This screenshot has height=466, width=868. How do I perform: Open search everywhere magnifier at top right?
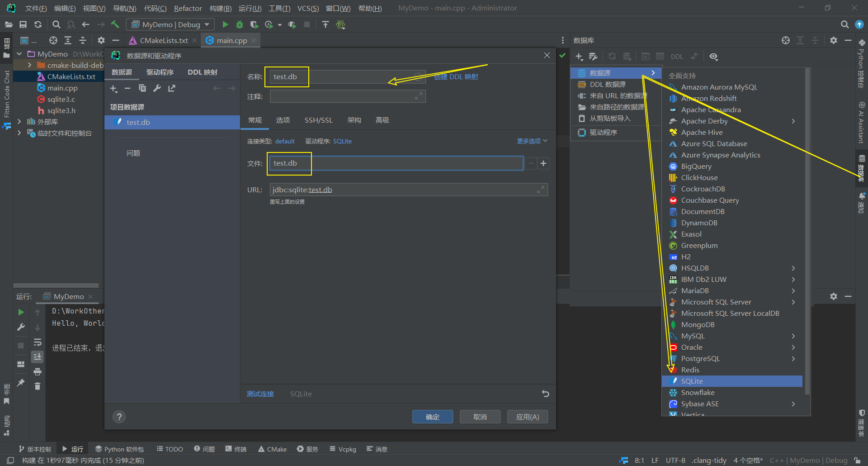point(844,24)
